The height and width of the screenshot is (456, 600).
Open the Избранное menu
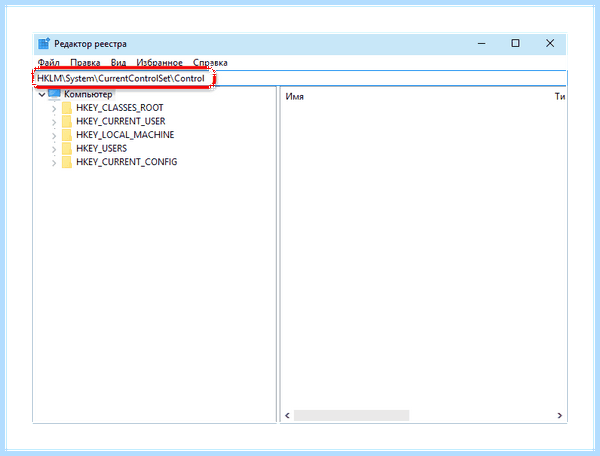pyautogui.click(x=160, y=63)
